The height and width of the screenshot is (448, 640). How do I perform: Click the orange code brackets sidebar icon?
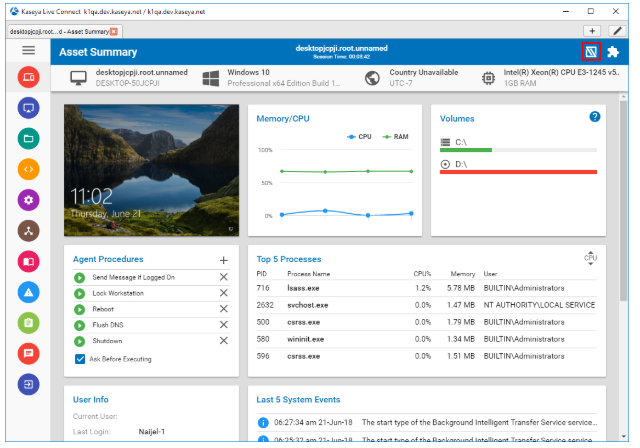[28, 169]
